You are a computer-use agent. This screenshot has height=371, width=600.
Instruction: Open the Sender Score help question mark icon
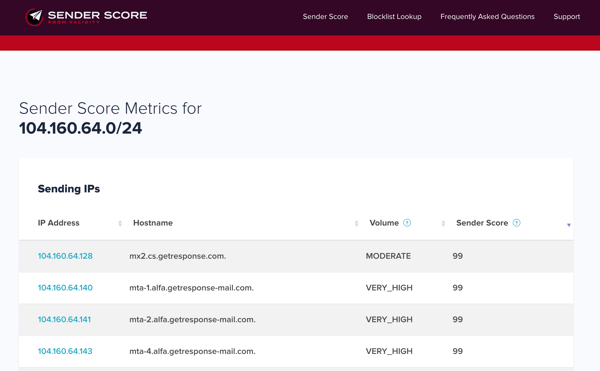point(517,223)
